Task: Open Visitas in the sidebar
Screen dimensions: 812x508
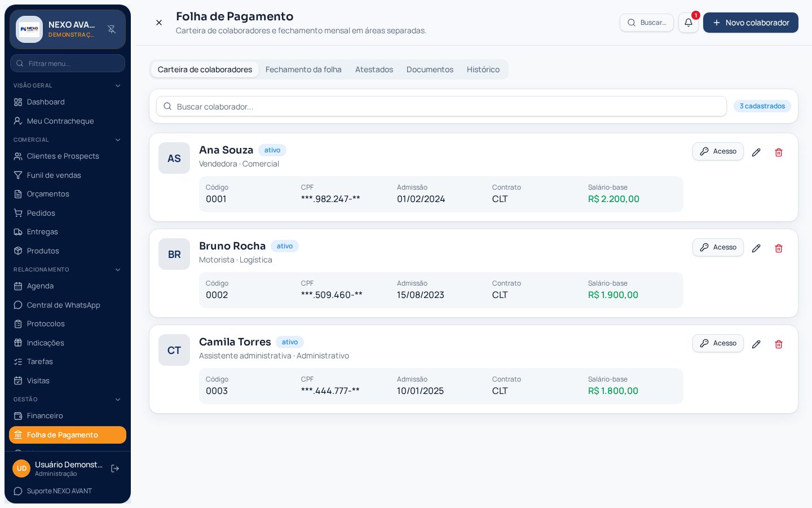Action: point(68,380)
